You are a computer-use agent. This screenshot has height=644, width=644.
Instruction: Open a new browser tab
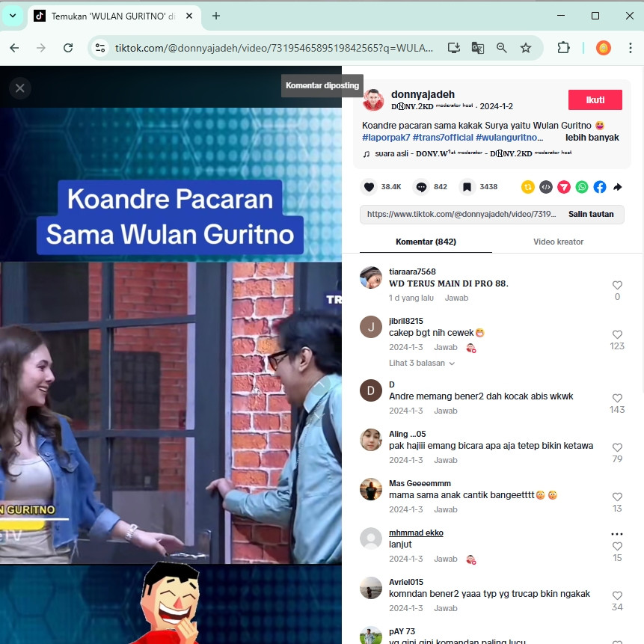pyautogui.click(x=216, y=16)
